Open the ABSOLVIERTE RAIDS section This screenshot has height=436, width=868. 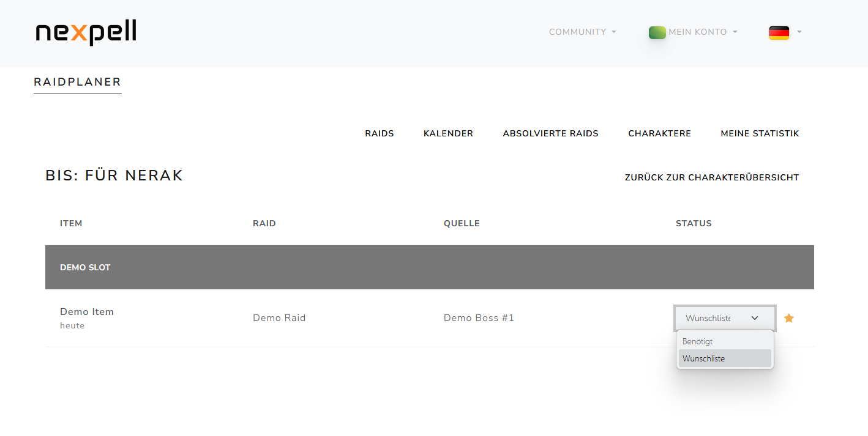(550, 133)
